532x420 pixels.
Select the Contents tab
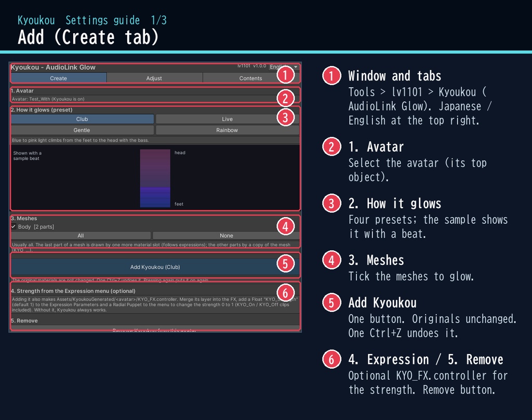pyautogui.click(x=251, y=78)
